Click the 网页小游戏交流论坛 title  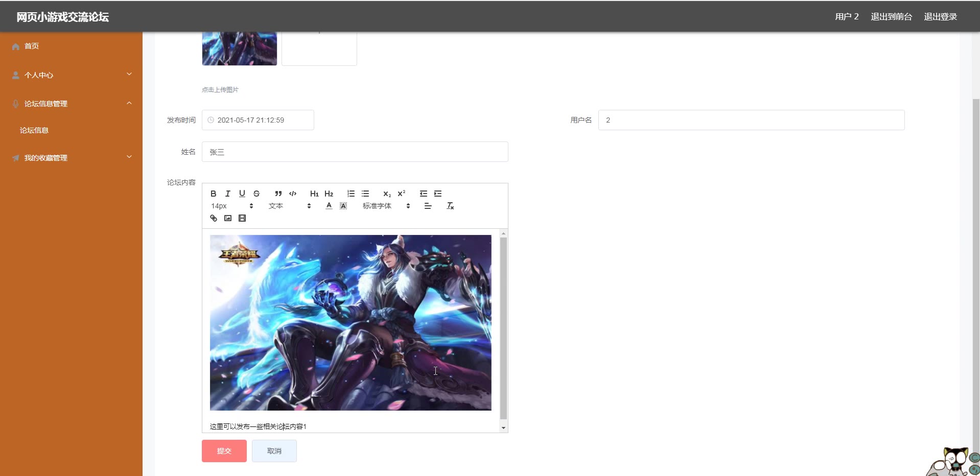pyautogui.click(x=62, y=17)
